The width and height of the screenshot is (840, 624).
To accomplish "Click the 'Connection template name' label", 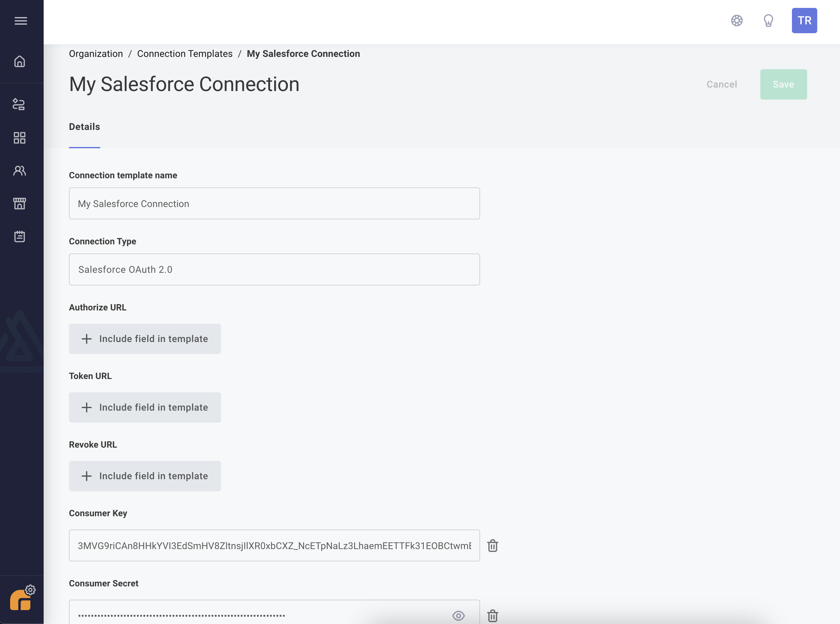I will (123, 175).
